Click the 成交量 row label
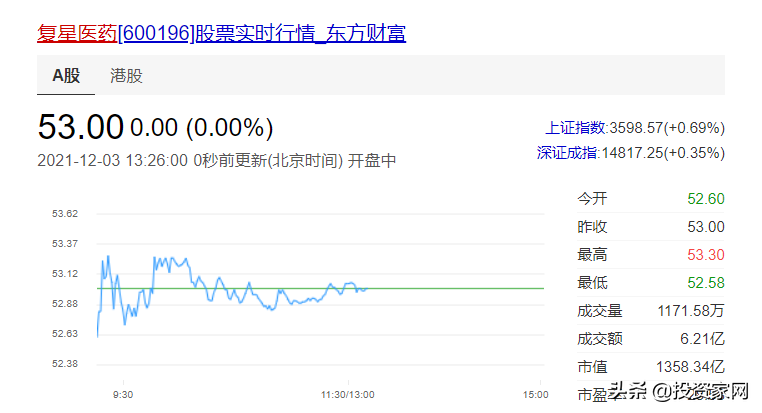 coord(600,310)
